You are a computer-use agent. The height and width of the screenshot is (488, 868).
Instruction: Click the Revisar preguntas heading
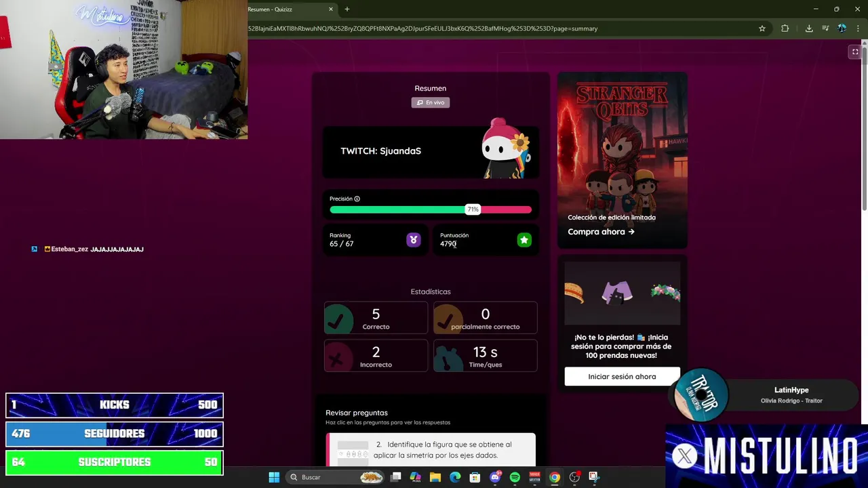point(357,413)
